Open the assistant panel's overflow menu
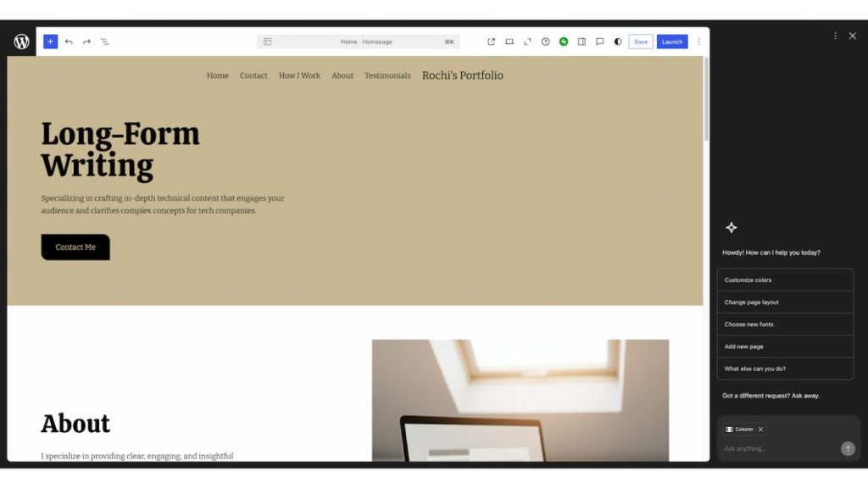This screenshot has height=488, width=868. [x=835, y=36]
